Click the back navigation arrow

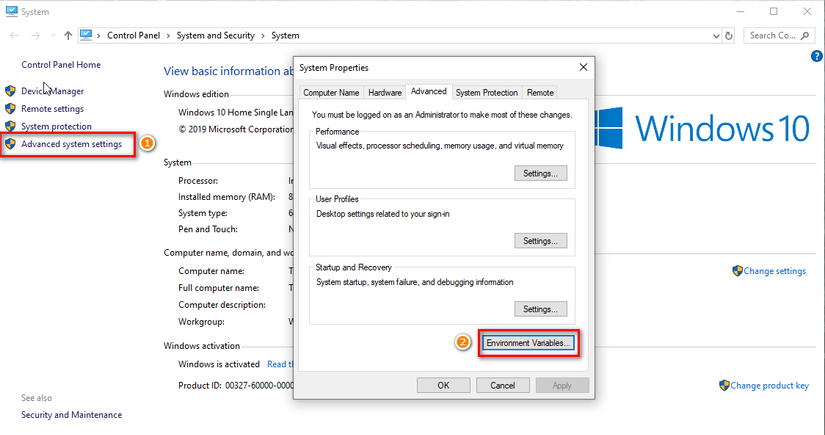tap(14, 36)
